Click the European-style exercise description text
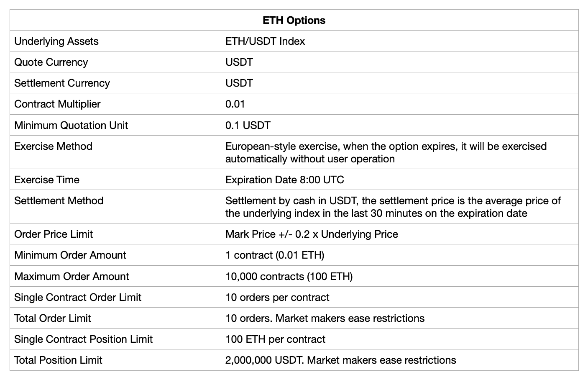 (386, 152)
